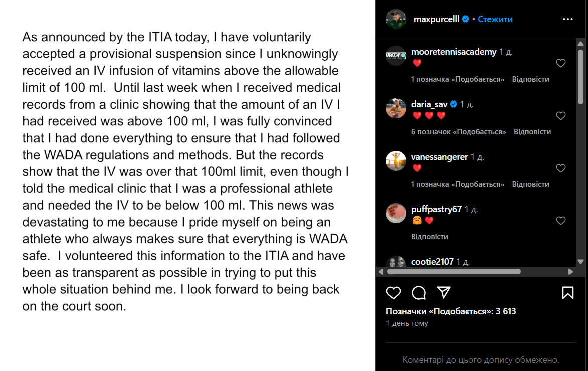Open the comment bubble icon

pyautogui.click(x=419, y=293)
